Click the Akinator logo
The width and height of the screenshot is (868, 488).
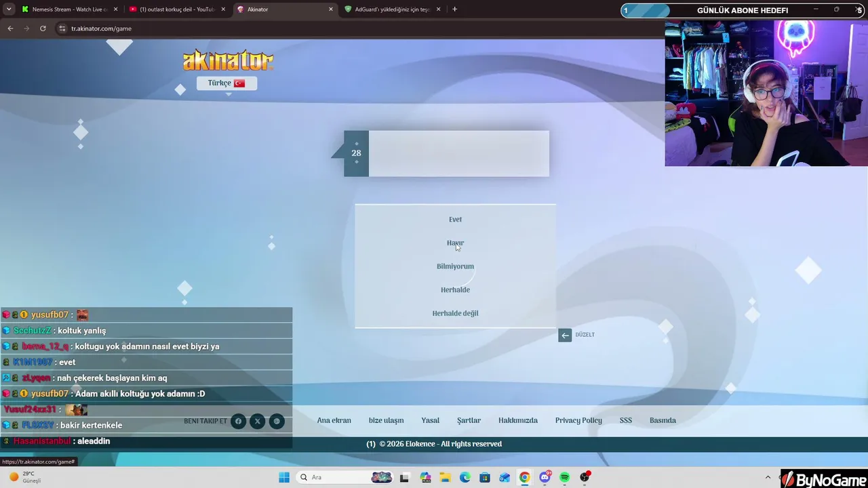click(228, 60)
